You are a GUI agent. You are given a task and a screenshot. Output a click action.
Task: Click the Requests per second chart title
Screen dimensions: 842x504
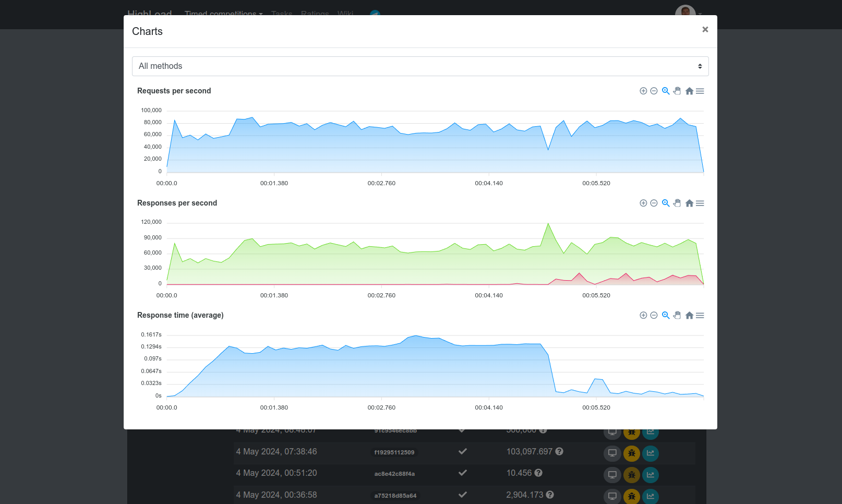[x=174, y=91]
